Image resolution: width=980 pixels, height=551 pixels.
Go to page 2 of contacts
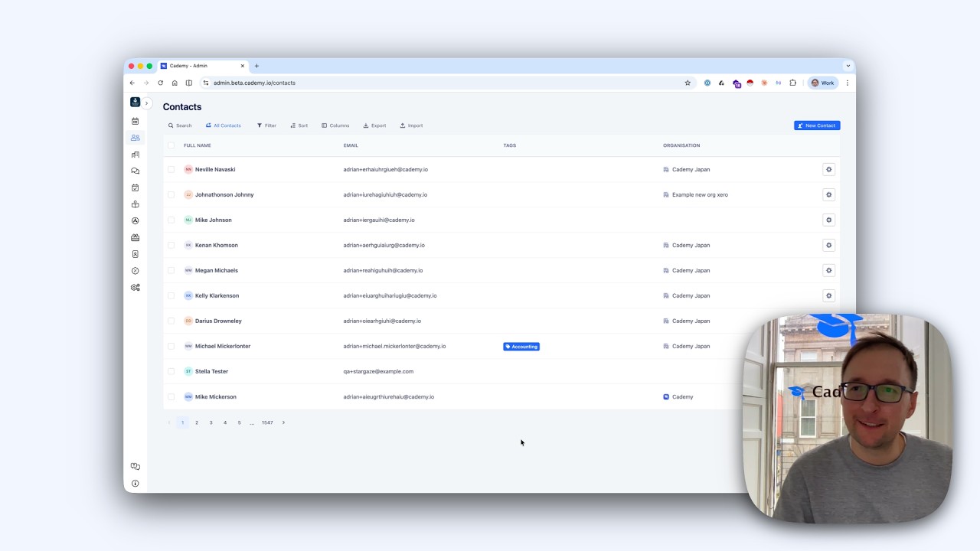pos(197,422)
